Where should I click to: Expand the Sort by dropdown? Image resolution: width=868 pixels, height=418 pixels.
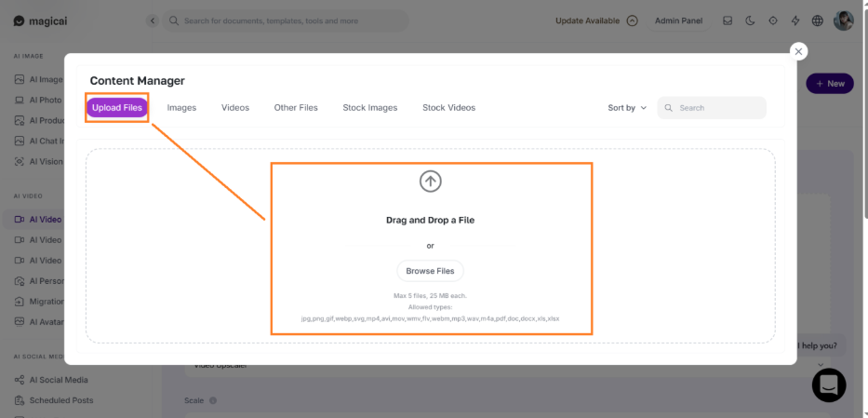coord(627,108)
